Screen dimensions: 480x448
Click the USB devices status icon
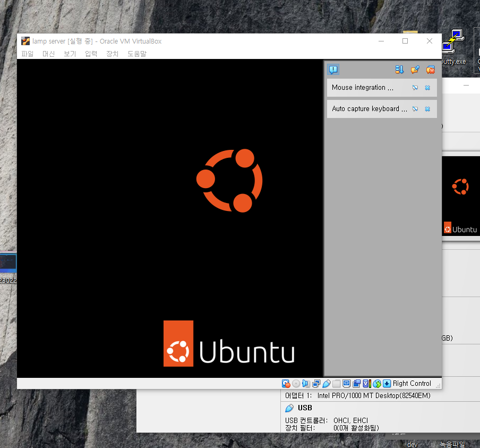click(x=327, y=384)
